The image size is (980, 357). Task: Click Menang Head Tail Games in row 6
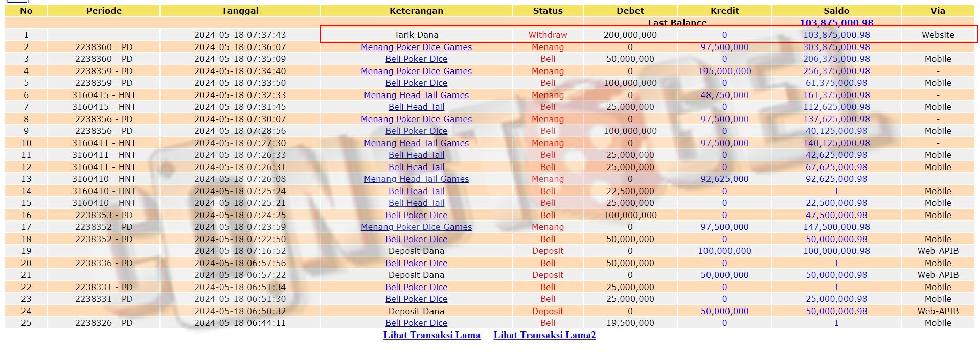[416, 95]
